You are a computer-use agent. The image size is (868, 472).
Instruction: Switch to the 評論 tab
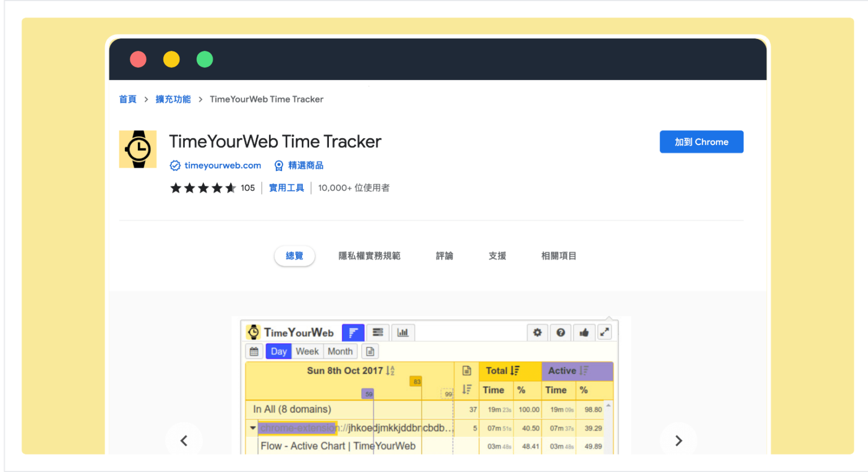444,255
